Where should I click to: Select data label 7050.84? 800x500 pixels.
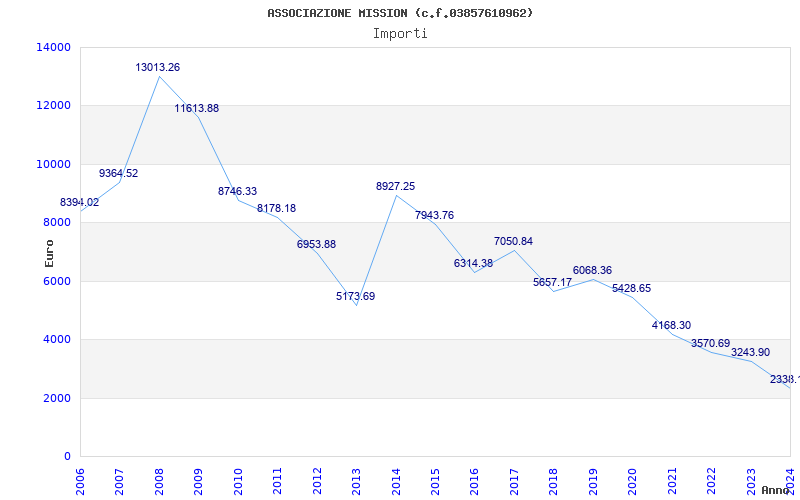point(513,241)
